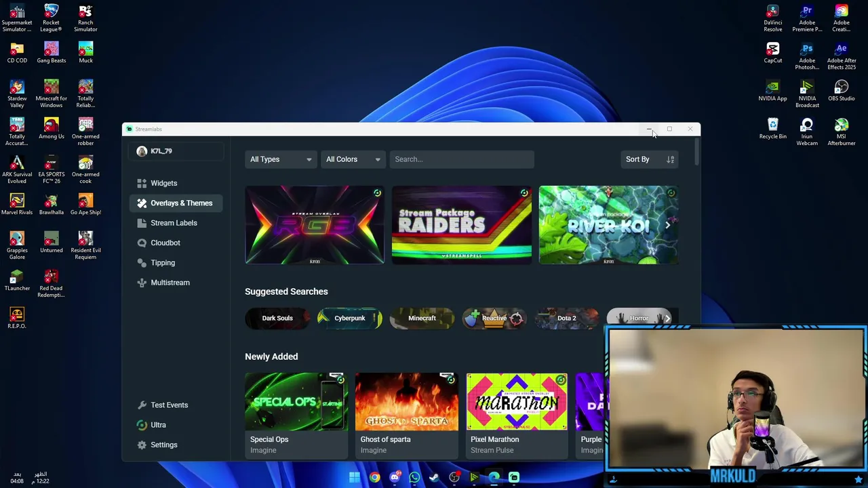Click the Cloudbot icon in sidebar

pos(142,243)
